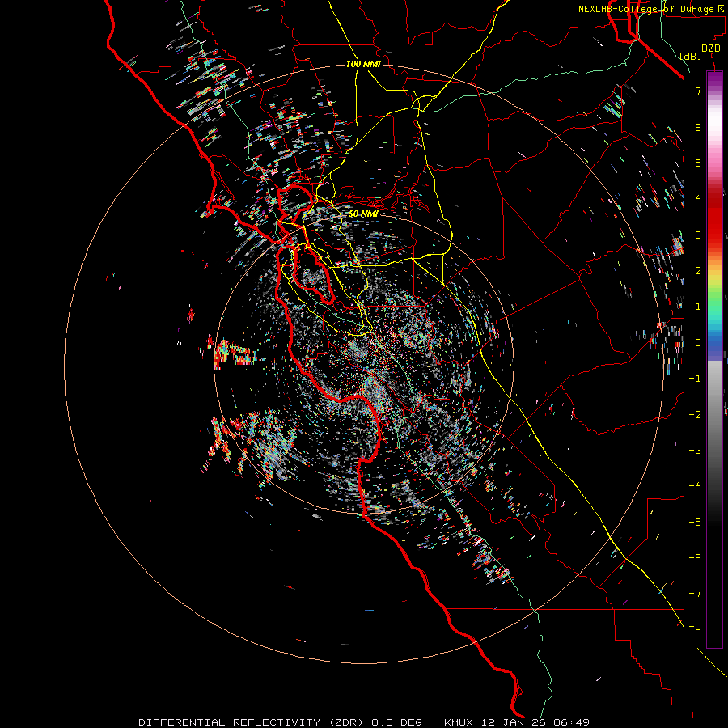This screenshot has width=728, height=728.
Task: Click the 0 dB blue section of the color bar
Action: point(714,343)
